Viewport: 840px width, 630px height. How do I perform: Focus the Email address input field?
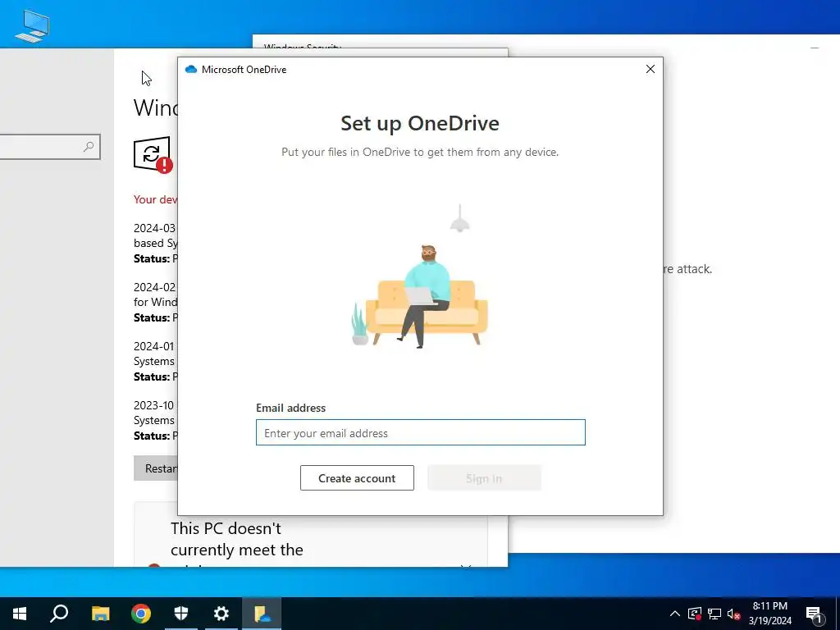[421, 432]
